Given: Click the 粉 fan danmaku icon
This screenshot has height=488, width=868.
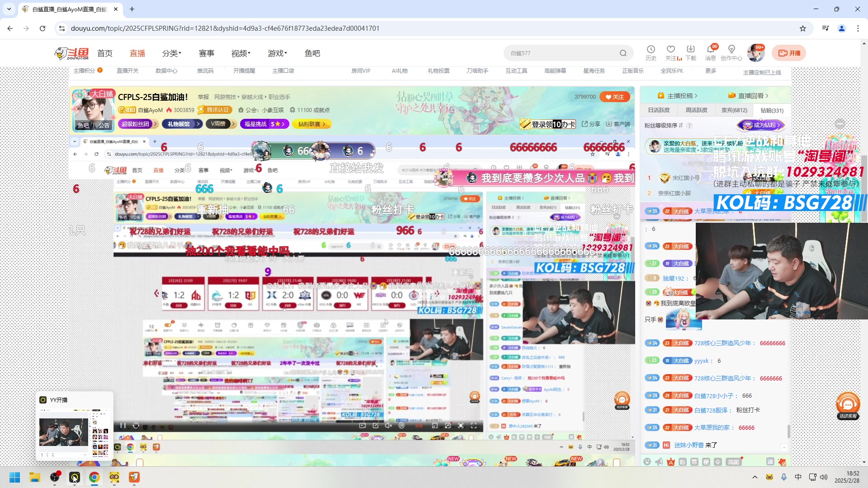Looking at the screenshot, I should click(x=683, y=461).
